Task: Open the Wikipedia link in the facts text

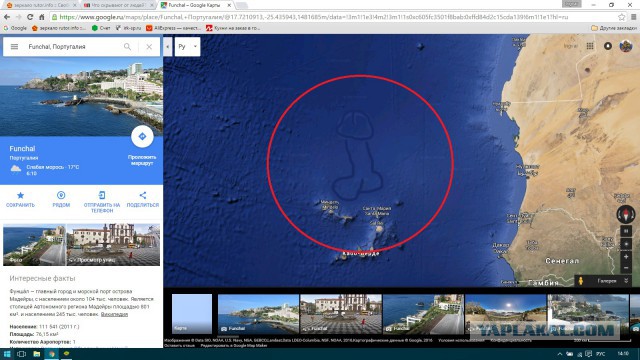Action: point(114,314)
